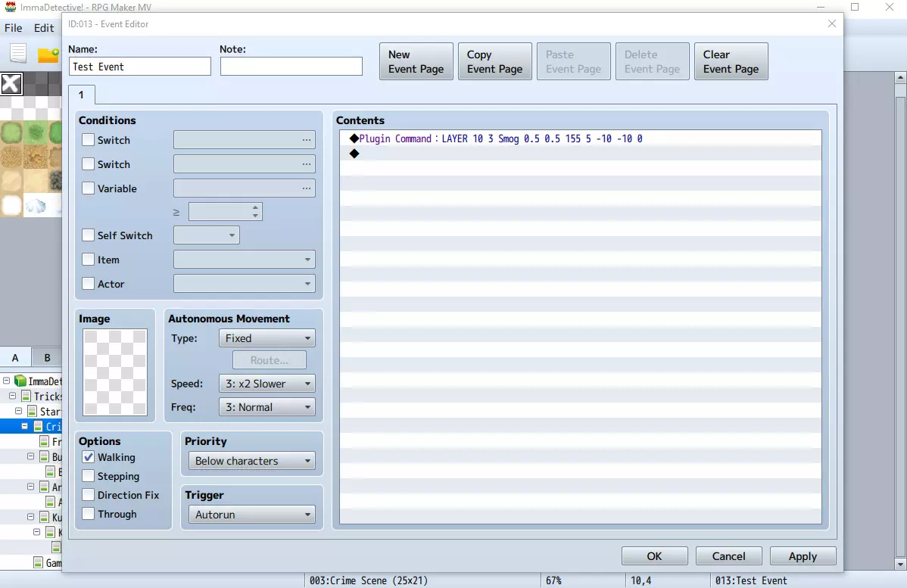Viewport: 907px width, 588px height.
Task: Enable the first Switch condition checkbox
Action: pos(88,140)
